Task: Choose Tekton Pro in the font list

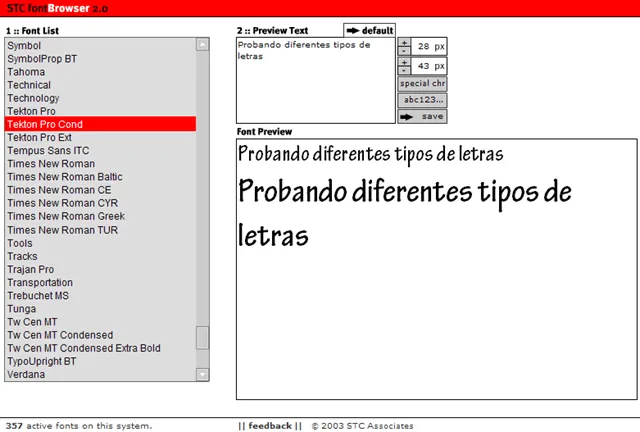Action: [100, 111]
